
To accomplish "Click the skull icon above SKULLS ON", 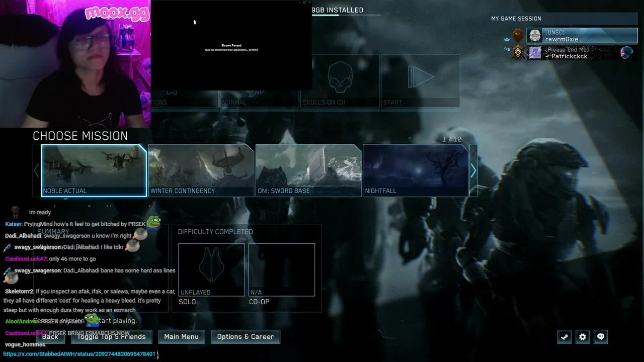I will pyautogui.click(x=340, y=77).
